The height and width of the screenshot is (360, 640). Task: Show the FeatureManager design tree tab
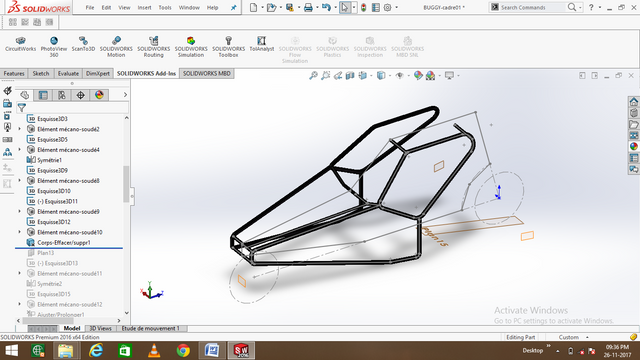pos(24,95)
